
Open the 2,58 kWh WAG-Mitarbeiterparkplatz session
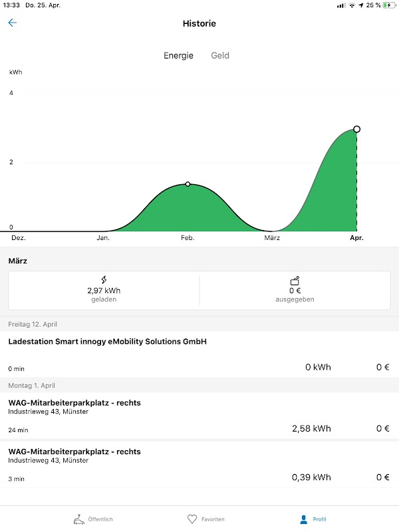point(199,416)
